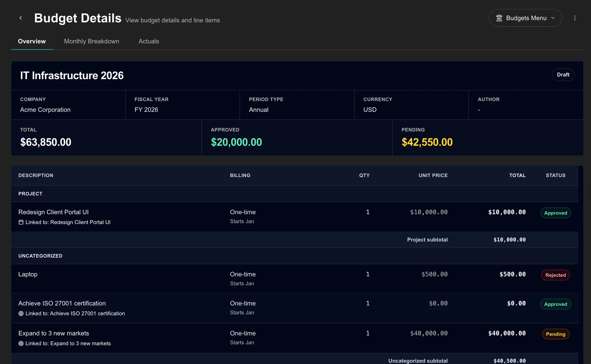Screen dimensions: 591x364
Task: Click the Draft status badge
Action: point(563,75)
